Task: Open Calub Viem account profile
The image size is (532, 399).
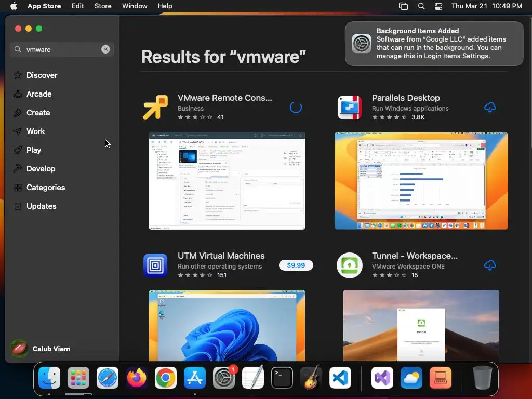Action: tap(40, 349)
